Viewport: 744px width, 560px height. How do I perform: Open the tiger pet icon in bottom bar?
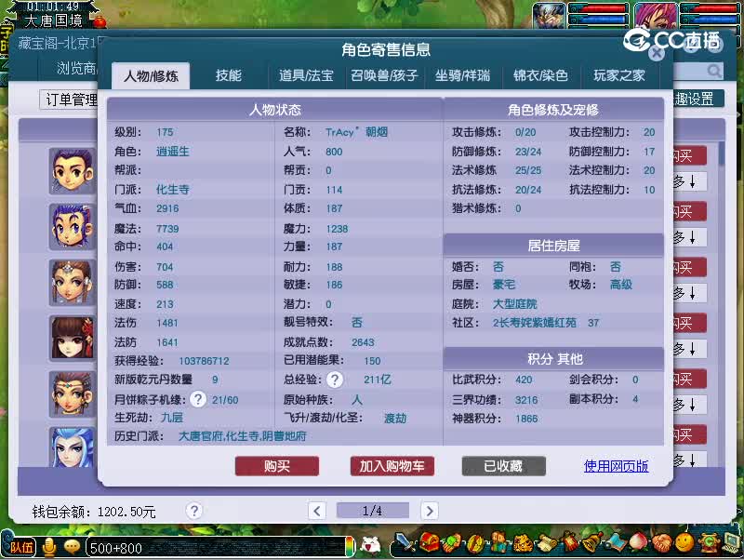click(522, 543)
